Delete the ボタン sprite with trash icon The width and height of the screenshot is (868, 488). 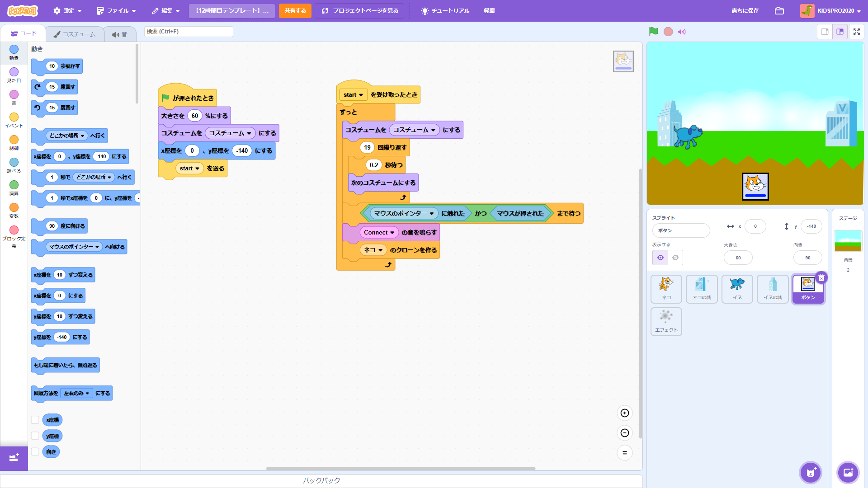pyautogui.click(x=821, y=278)
